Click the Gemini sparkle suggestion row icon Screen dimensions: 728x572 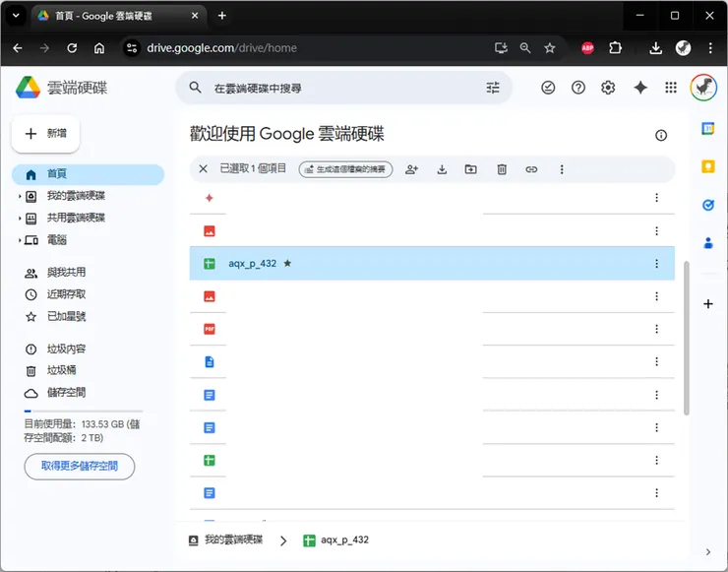pyautogui.click(x=210, y=198)
